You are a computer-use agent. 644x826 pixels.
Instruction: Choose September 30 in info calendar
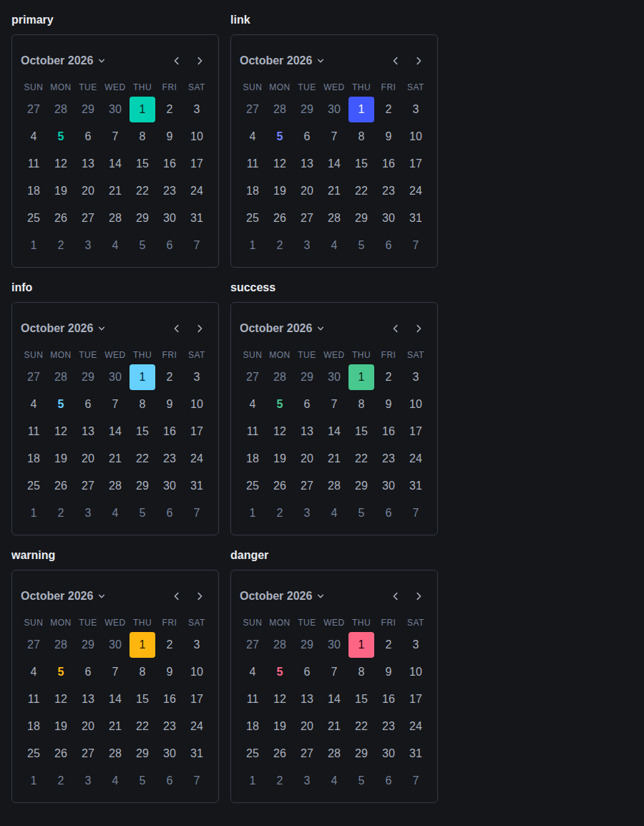point(114,376)
